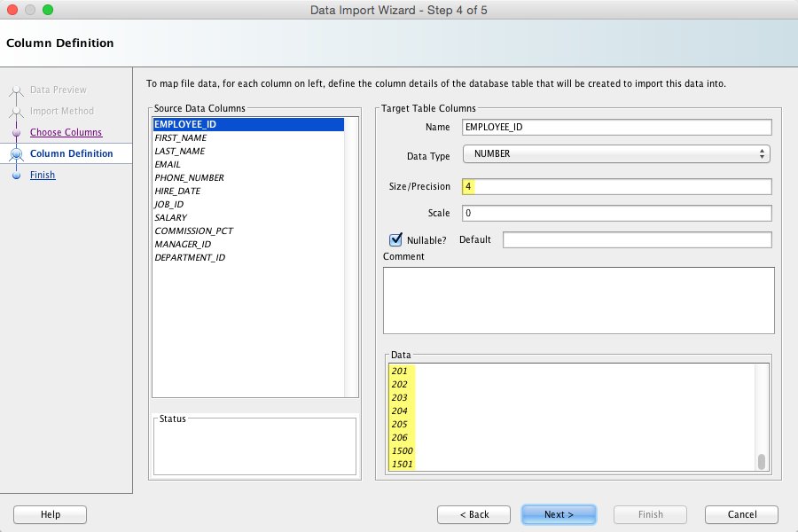
Task: Click data value 1501 in Data list
Action: (402, 464)
